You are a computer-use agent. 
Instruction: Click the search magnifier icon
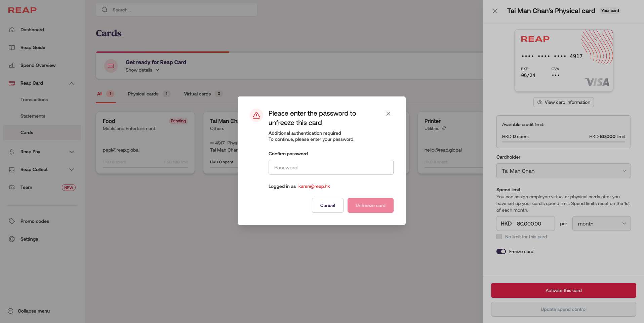(x=105, y=10)
